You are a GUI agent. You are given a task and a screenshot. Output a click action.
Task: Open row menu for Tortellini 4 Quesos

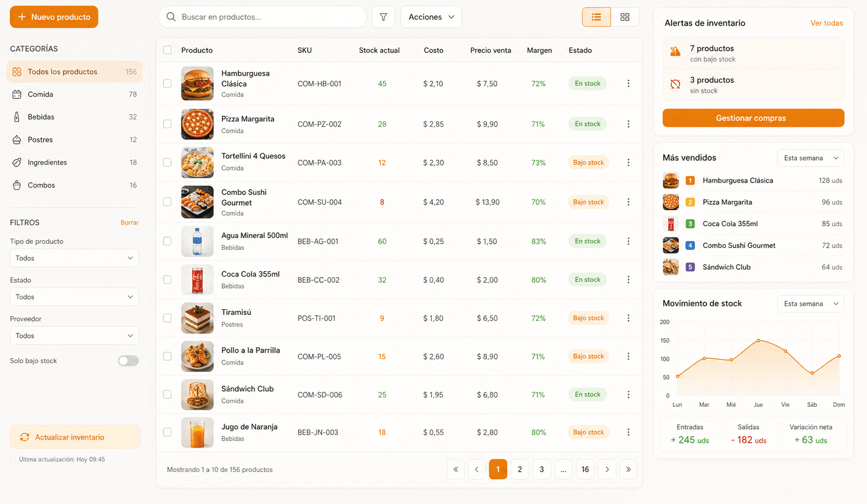pyautogui.click(x=628, y=162)
